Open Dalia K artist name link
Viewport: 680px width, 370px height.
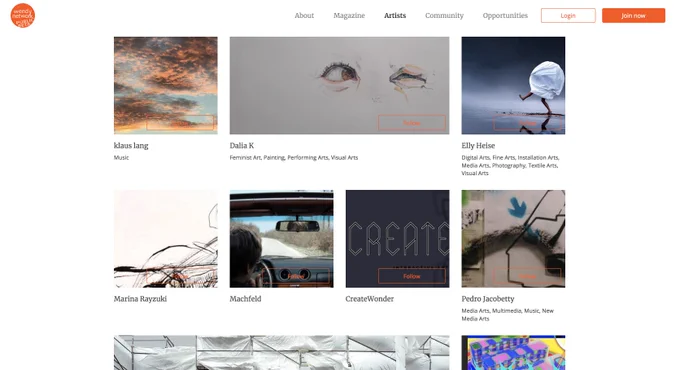[x=242, y=146]
